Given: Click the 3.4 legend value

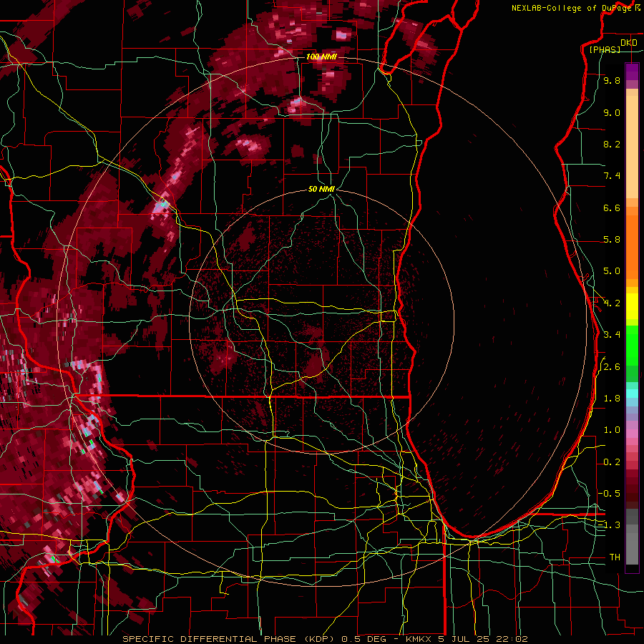Looking at the screenshot, I should 612,335.
